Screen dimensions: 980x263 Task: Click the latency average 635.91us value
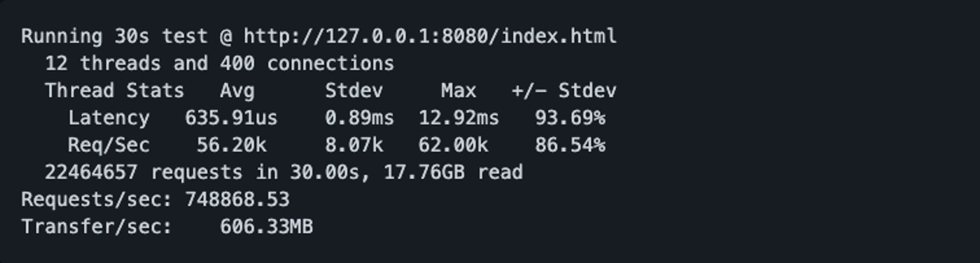pos(231,118)
